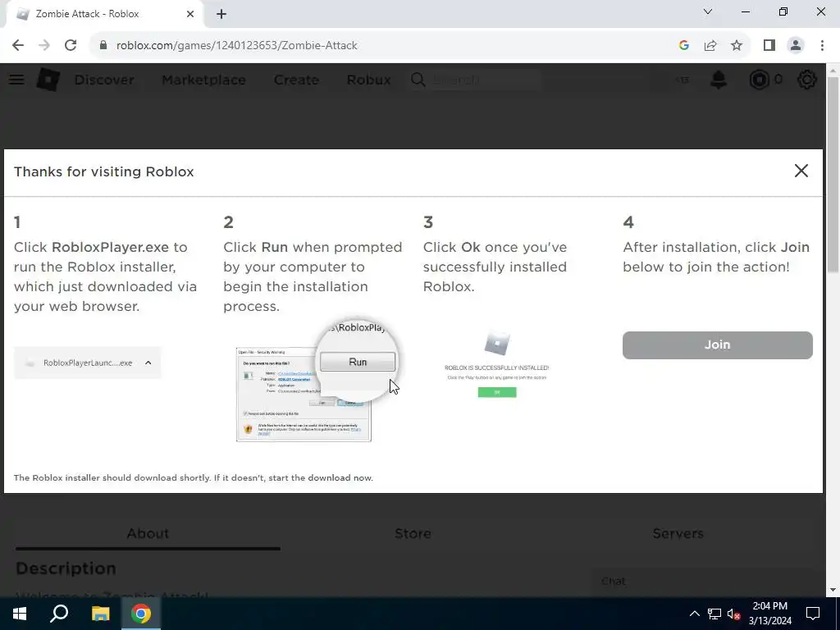Screen dimensions: 840x630
Task: Click the Run button illustration
Action: pos(358,362)
